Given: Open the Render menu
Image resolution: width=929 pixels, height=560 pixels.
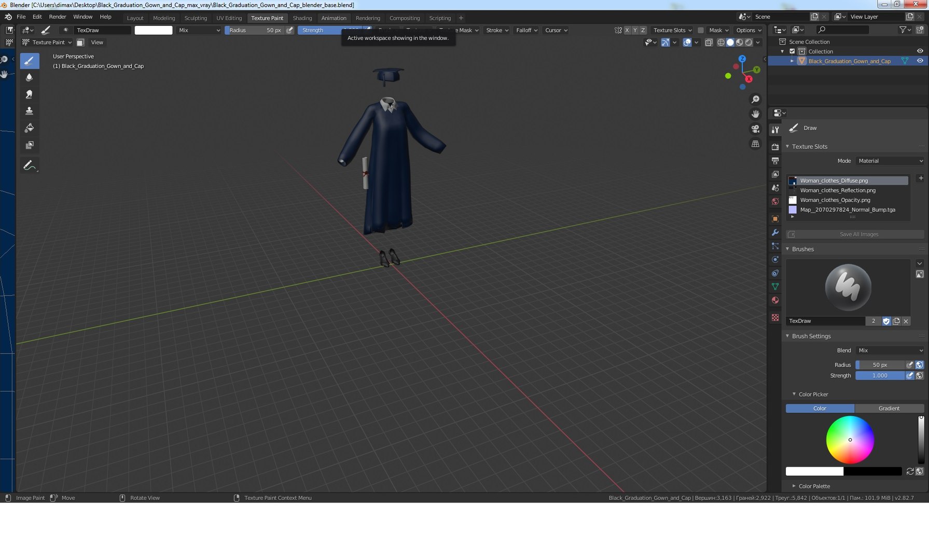Looking at the screenshot, I should [x=58, y=17].
